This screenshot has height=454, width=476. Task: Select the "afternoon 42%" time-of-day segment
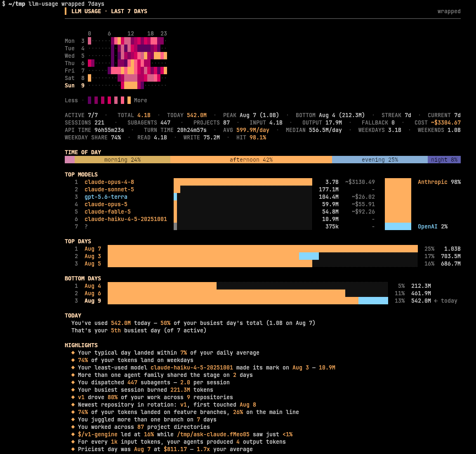[x=251, y=160]
